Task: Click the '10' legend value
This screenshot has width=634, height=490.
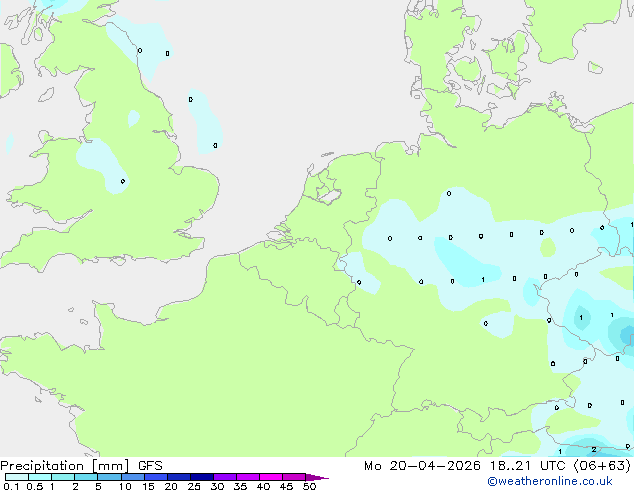Action: [x=125, y=486]
